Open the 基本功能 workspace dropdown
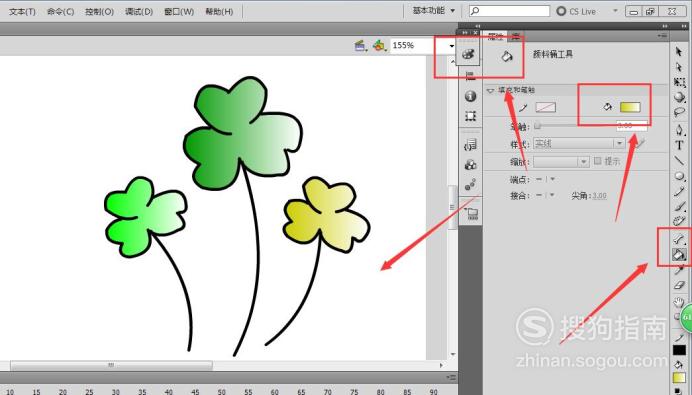Viewport: 692px width, 395px height. pos(433,11)
